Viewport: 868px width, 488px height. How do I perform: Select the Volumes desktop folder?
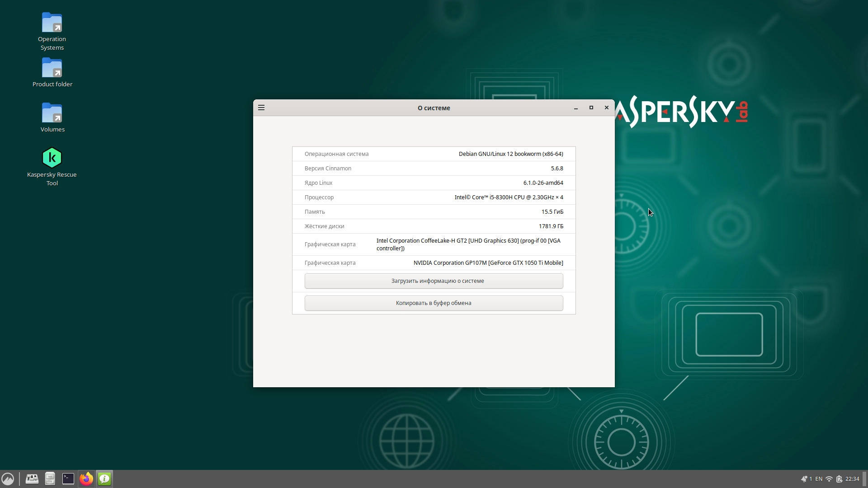click(52, 117)
